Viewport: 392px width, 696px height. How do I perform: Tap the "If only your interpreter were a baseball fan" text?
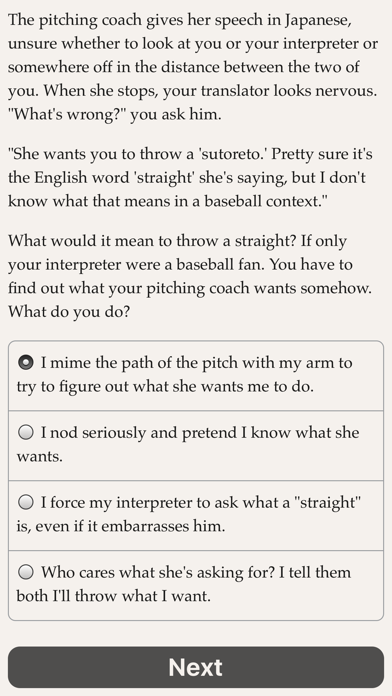180,253
